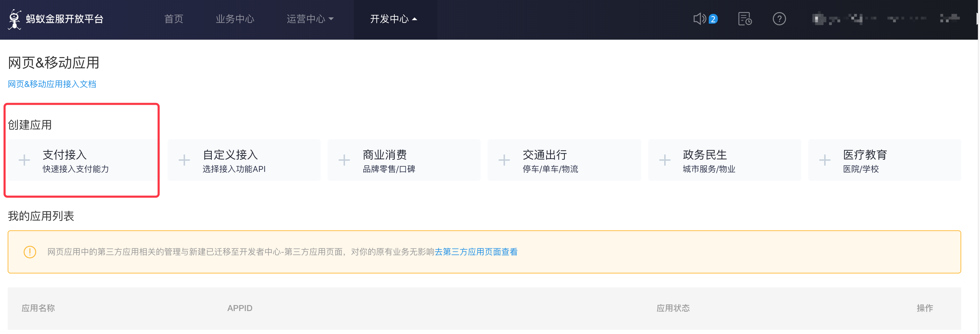Viewport: 980px width, 334px height.
Task: Click the 蚂蚁金服开放平台 title text
Action: [x=65, y=19]
